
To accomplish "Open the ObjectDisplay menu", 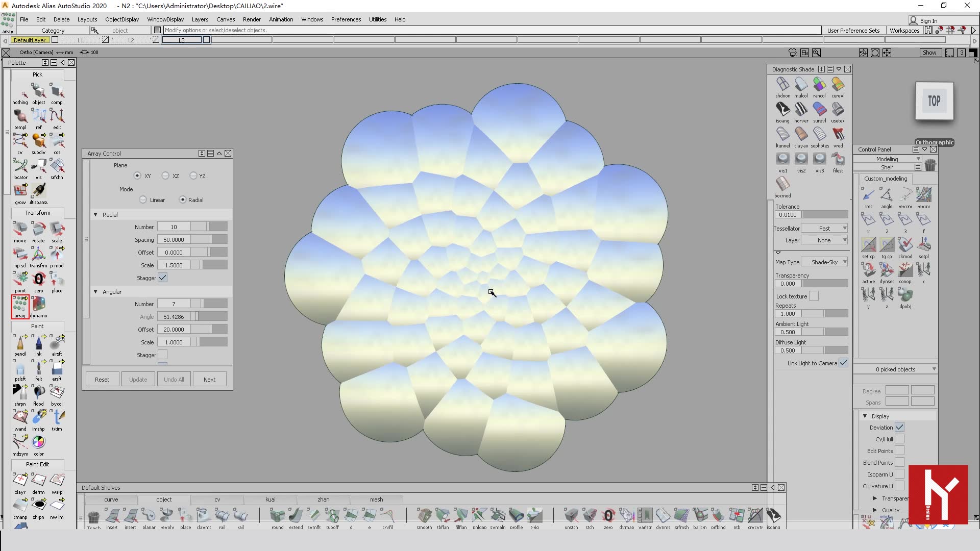I will pos(121,19).
